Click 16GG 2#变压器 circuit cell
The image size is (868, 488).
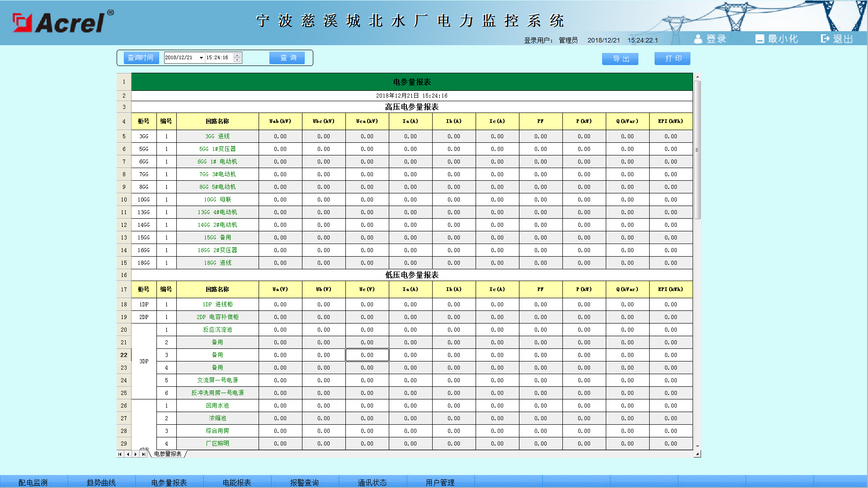(217, 250)
